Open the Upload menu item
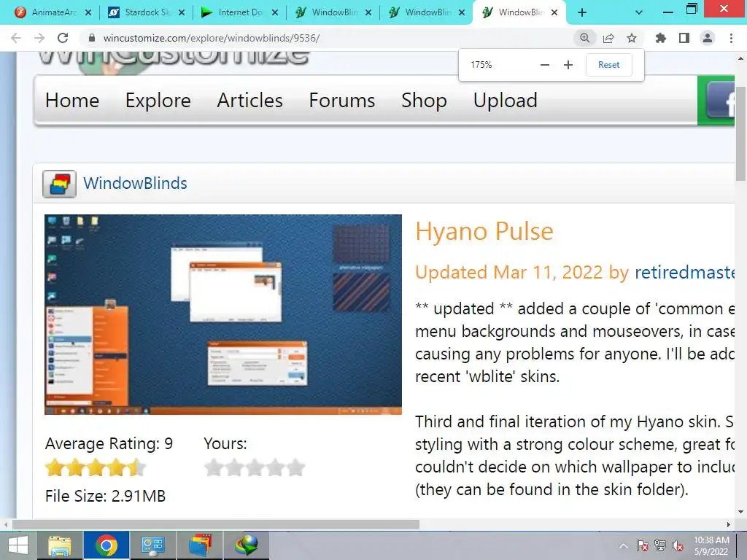This screenshot has width=747, height=560. [x=505, y=101]
